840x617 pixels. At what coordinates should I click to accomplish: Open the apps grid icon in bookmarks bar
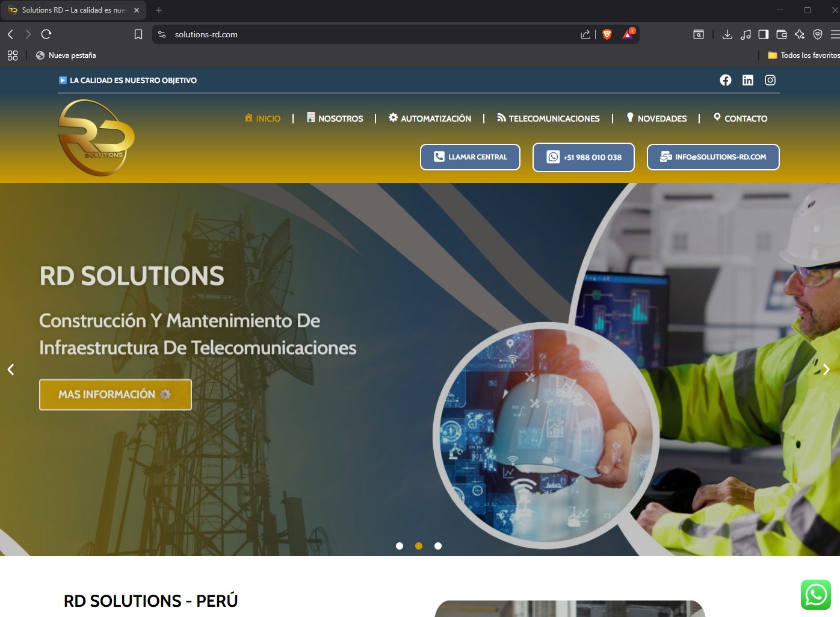pos(13,55)
